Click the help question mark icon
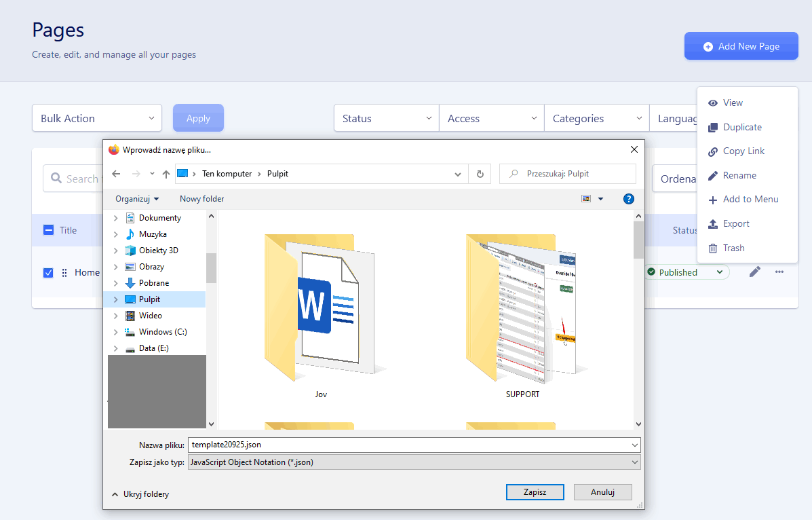Image resolution: width=812 pixels, height=520 pixels. pyautogui.click(x=628, y=199)
